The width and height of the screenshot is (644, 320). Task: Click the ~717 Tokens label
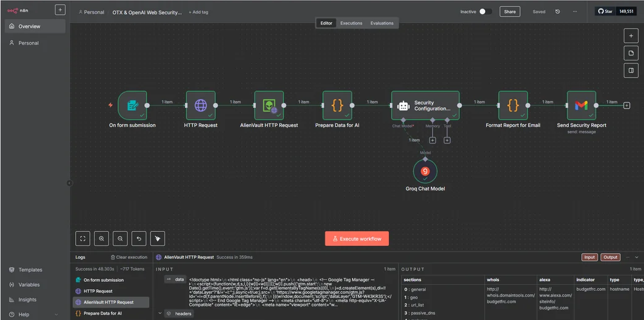(132, 269)
